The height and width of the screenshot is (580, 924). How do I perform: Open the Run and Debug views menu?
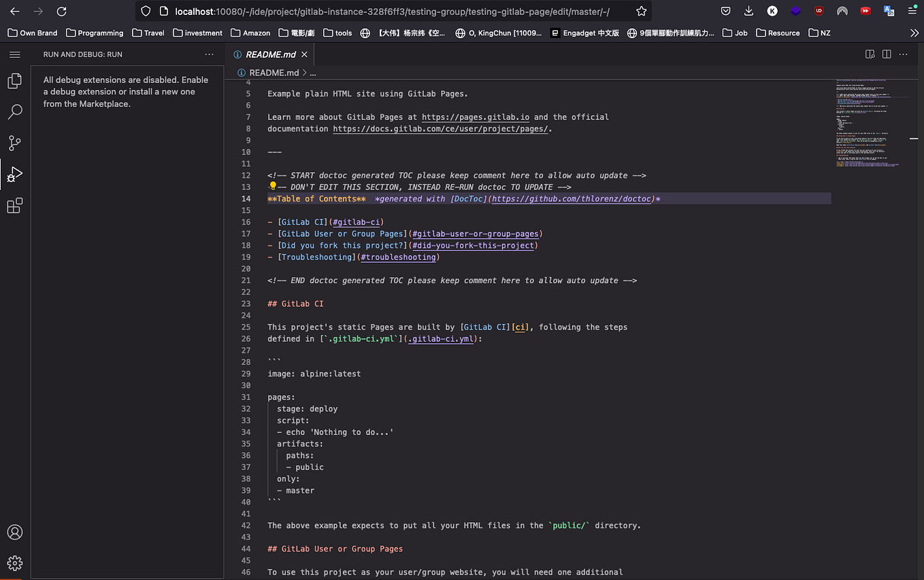(x=209, y=54)
